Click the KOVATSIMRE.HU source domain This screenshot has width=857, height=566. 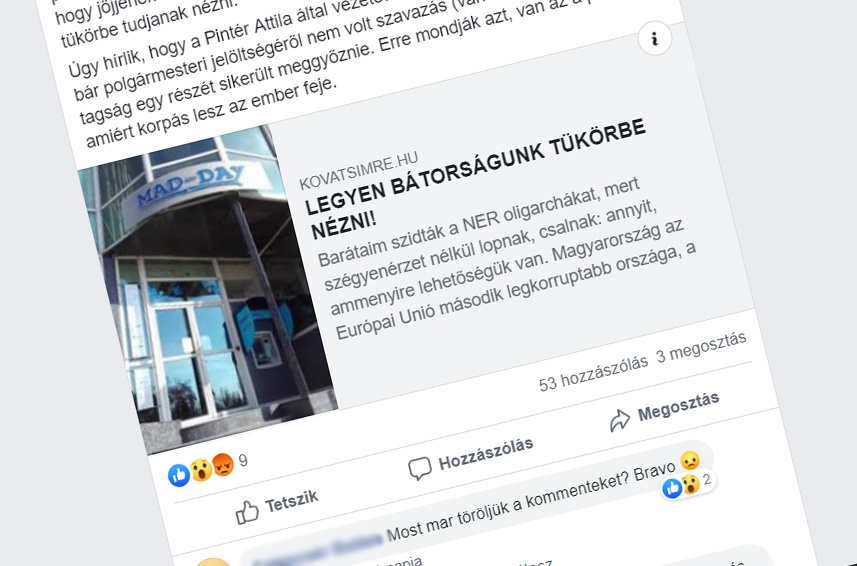(359, 171)
